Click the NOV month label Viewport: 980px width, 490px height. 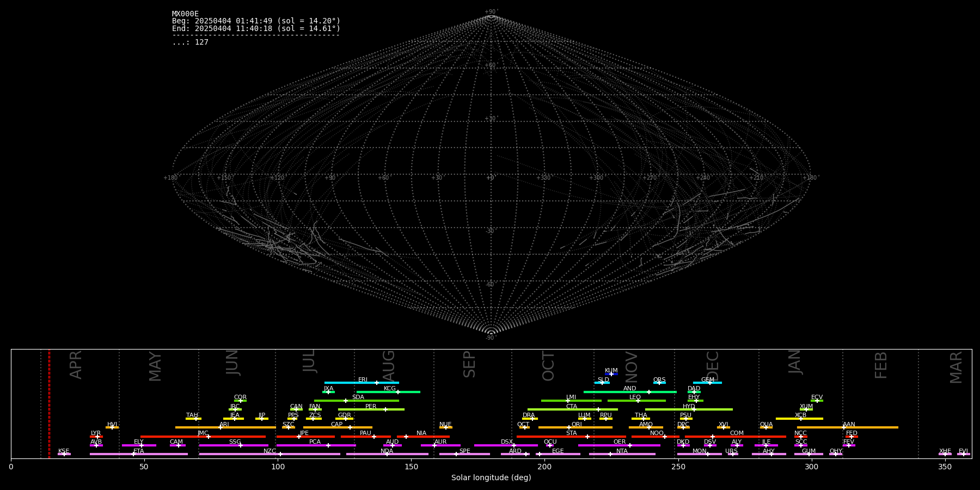point(632,367)
